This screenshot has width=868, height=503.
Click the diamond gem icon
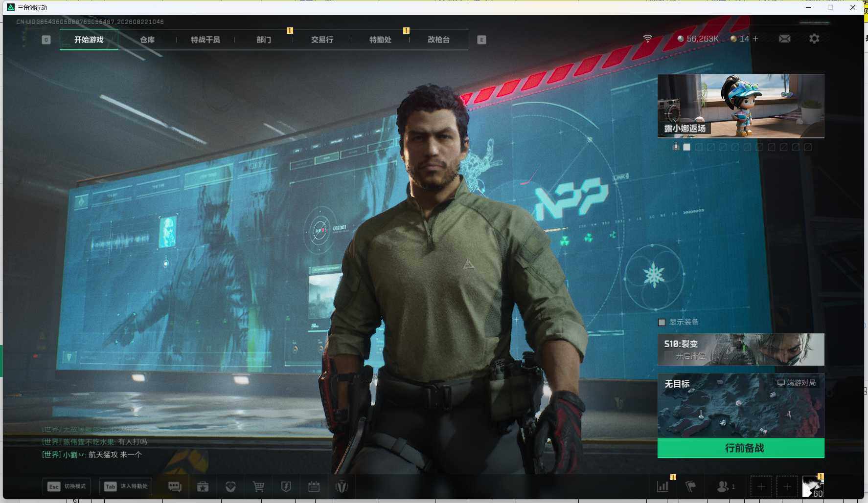click(x=230, y=486)
